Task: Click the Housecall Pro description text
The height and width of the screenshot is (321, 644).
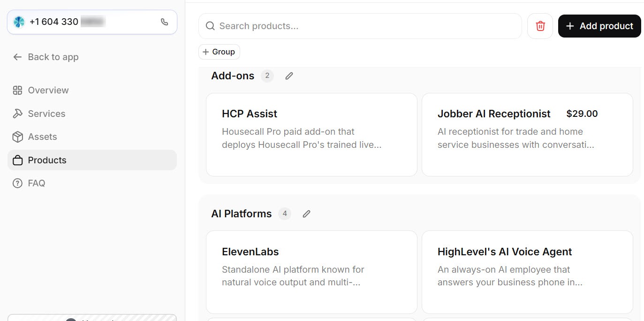Action: (302, 138)
